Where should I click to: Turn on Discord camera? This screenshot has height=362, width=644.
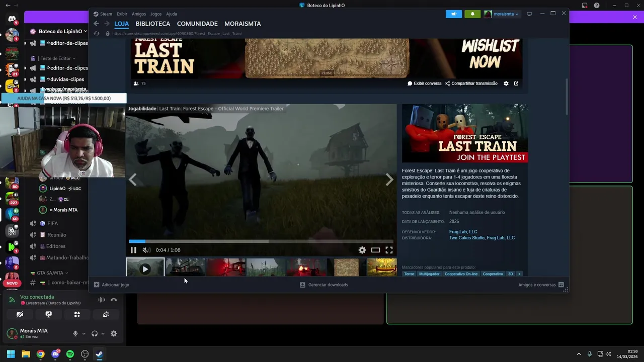click(20, 314)
